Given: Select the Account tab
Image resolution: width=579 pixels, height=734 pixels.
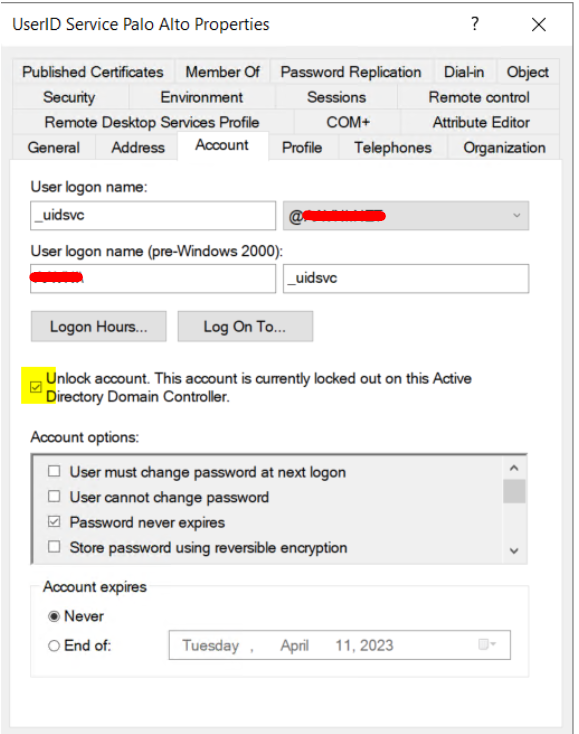Looking at the screenshot, I should point(222,145).
